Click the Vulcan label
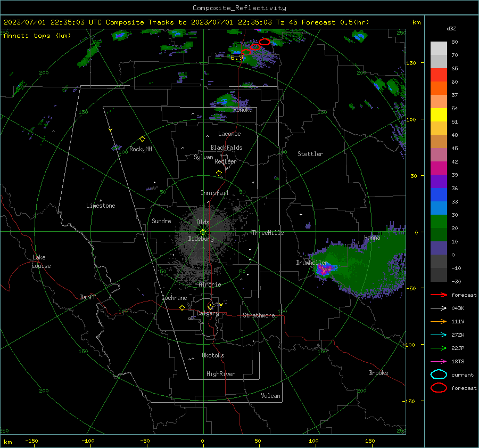Image resolution: width=479 pixels, height=448 pixels. click(270, 396)
